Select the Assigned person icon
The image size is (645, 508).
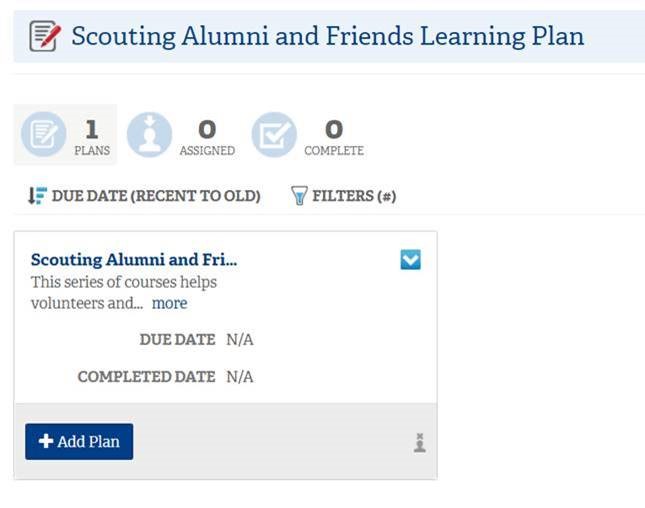(x=149, y=135)
